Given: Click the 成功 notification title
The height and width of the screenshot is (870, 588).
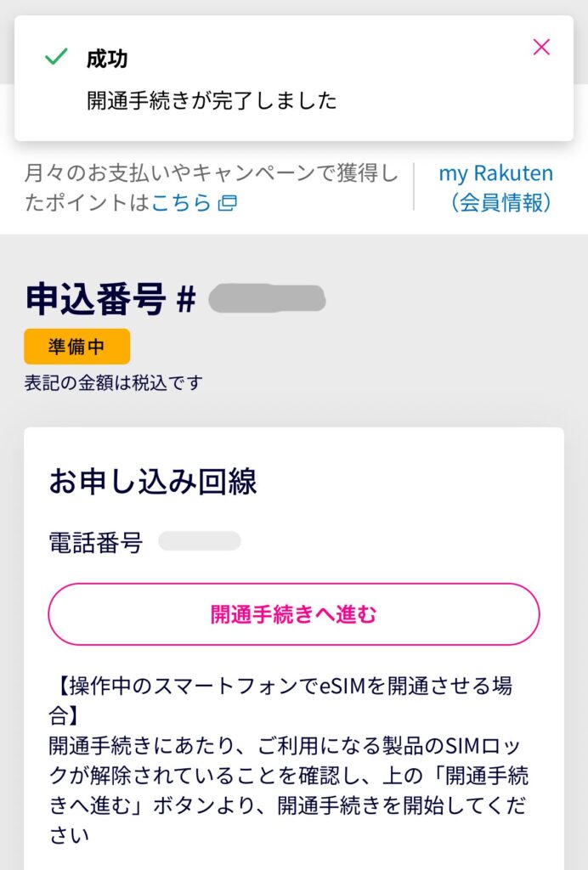Looking at the screenshot, I should (107, 59).
